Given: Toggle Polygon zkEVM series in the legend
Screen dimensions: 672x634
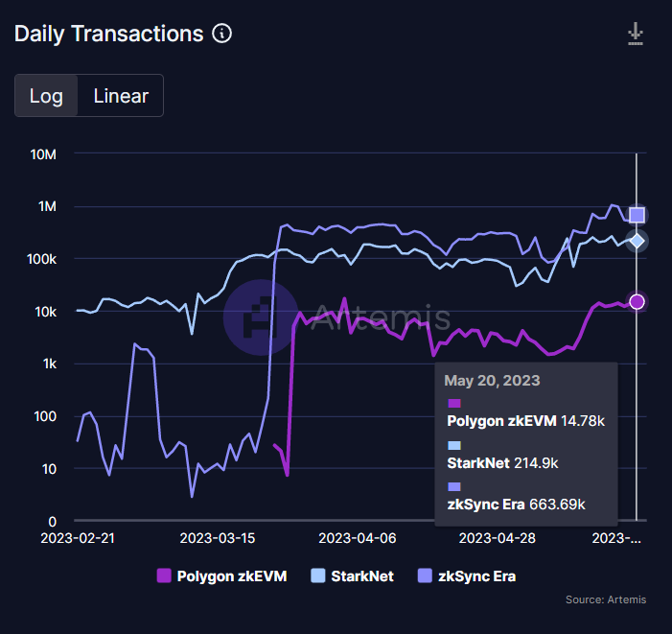Looking at the screenshot, I should (x=222, y=576).
